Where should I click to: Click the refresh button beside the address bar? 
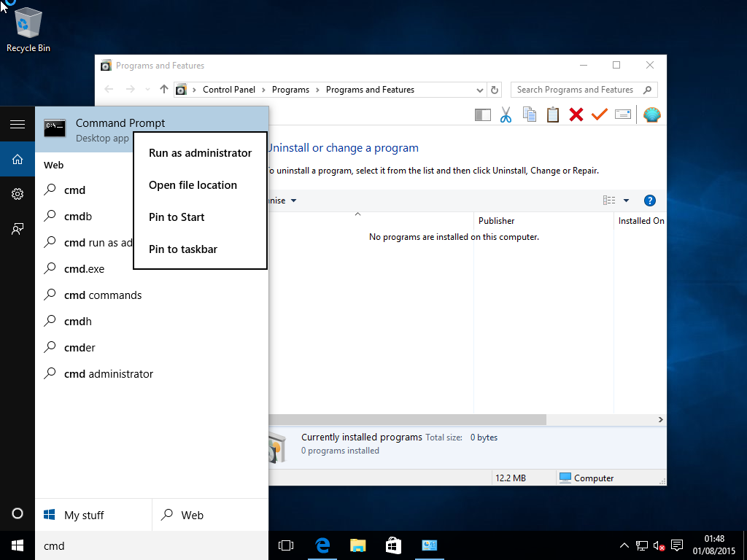[x=495, y=90]
